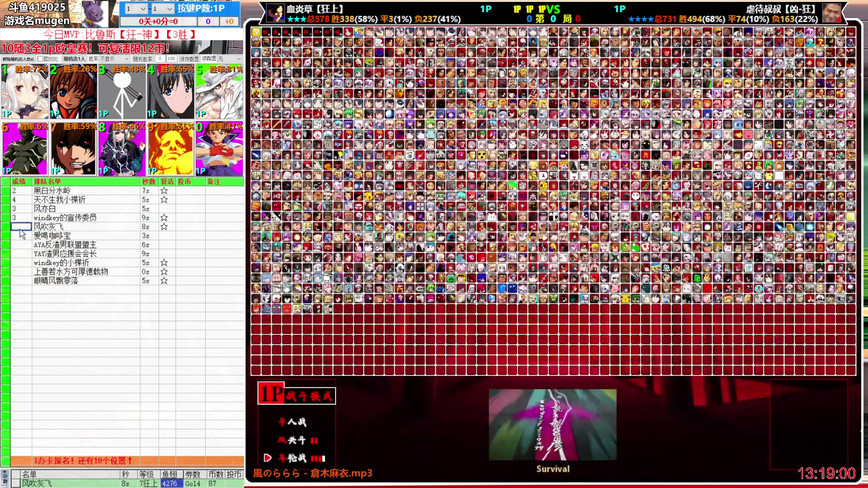The height and width of the screenshot is (488, 868).
Task: Click the orange 1办卡报名 banner
Action: tap(127, 461)
